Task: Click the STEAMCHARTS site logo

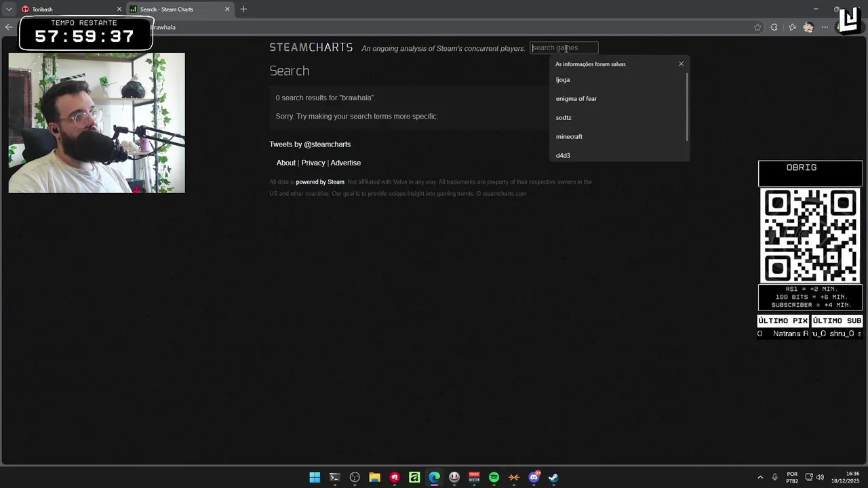Action: 311,47
